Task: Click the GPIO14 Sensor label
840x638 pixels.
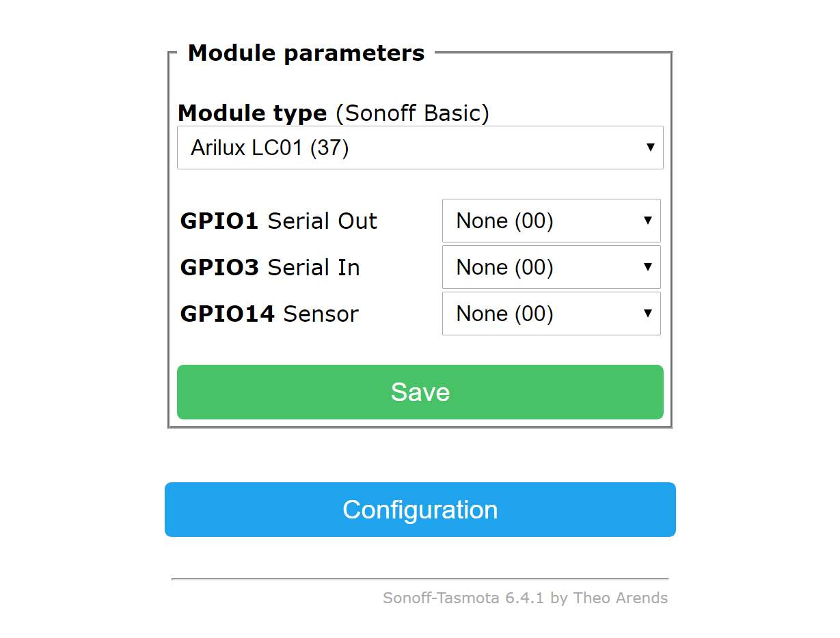Action: [x=269, y=314]
